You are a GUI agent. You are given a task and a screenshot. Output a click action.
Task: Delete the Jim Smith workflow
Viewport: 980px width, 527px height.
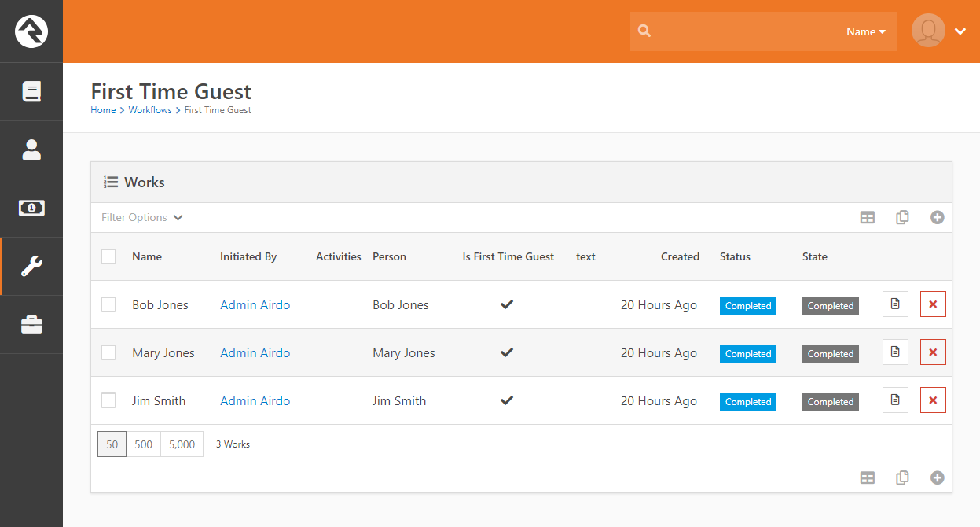point(933,400)
